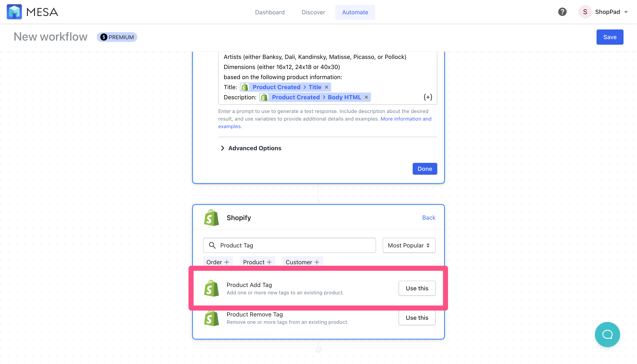Click the ShopPad avatar circle
The width and height of the screenshot is (637, 364).
point(585,12)
